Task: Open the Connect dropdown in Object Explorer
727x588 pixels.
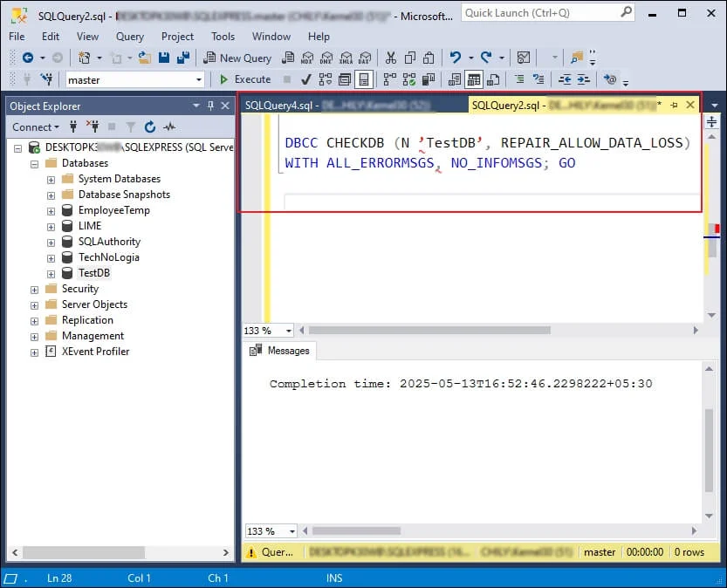Action: click(x=36, y=127)
